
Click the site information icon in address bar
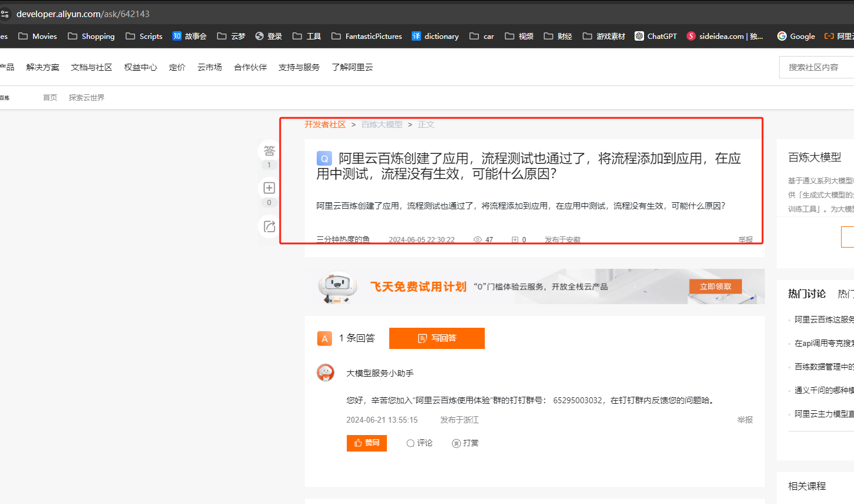click(x=5, y=14)
